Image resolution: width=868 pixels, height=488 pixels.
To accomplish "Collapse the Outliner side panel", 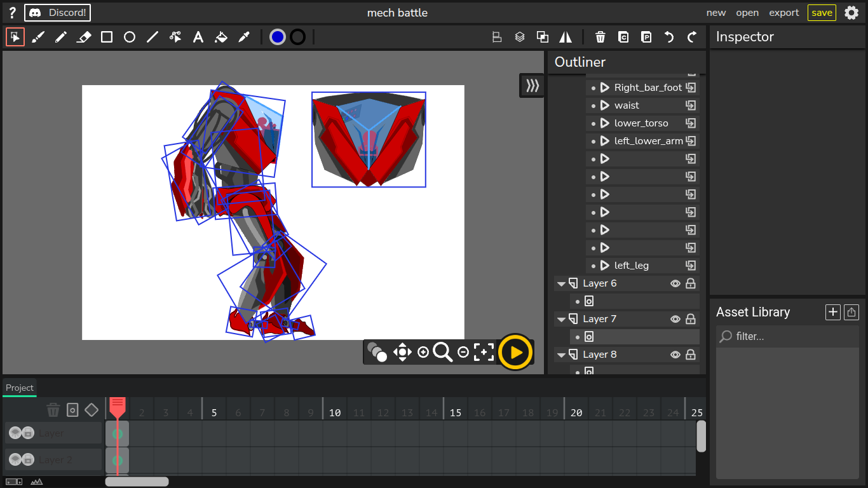I will coord(532,85).
